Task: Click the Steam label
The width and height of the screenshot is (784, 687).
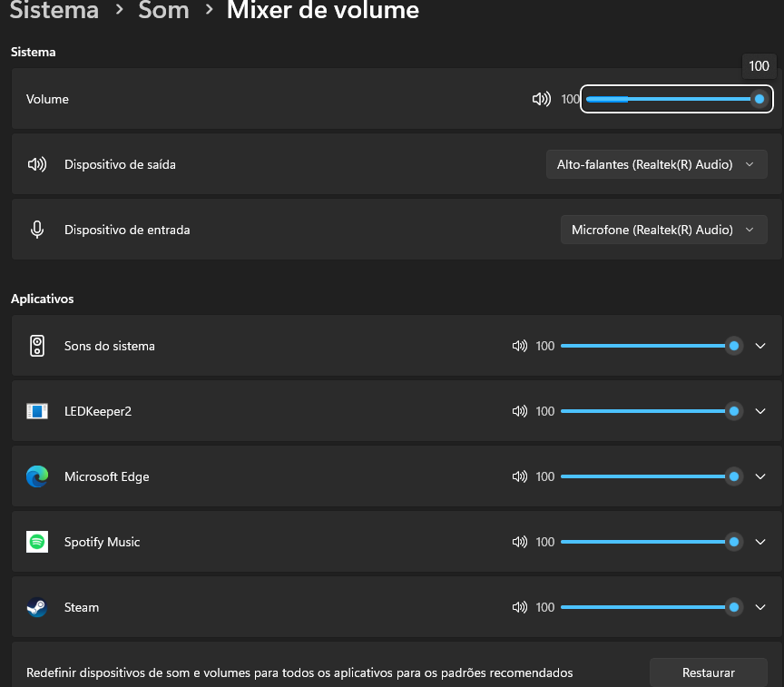Action: click(82, 607)
